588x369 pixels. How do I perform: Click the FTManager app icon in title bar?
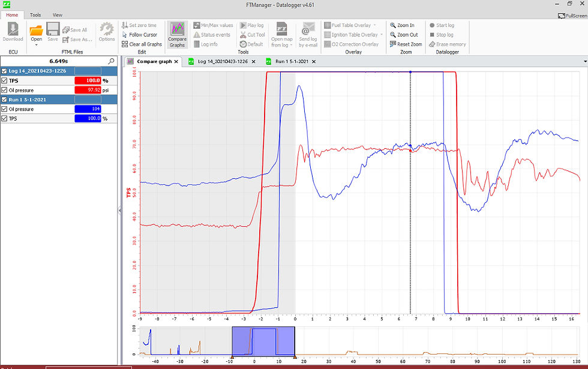(x=6, y=5)
